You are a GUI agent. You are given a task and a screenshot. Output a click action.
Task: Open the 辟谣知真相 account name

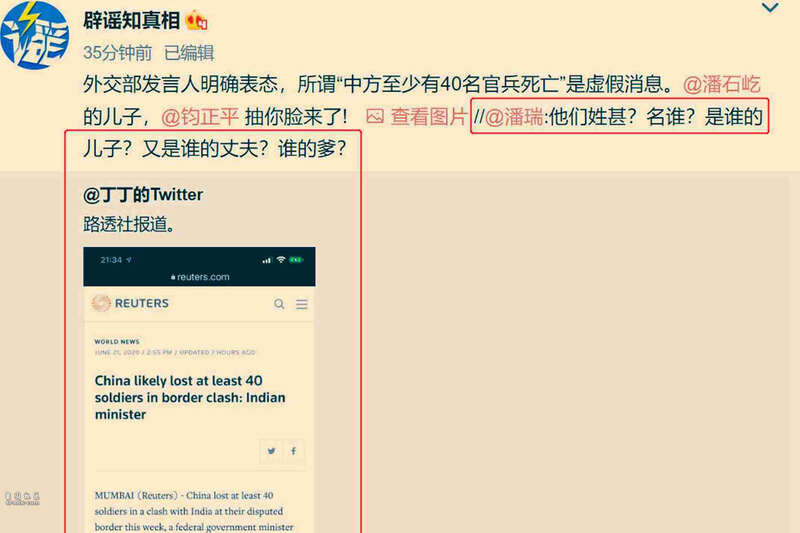click(132, 21)
